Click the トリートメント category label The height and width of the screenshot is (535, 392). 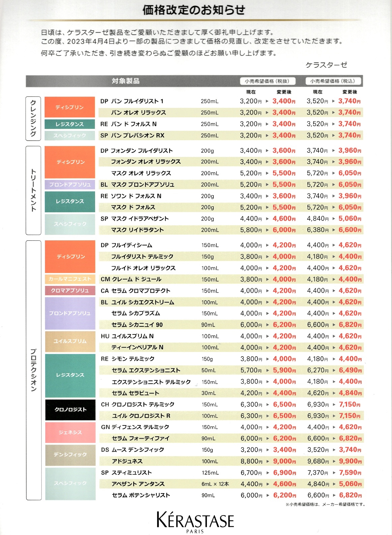[x=33, y=190]
